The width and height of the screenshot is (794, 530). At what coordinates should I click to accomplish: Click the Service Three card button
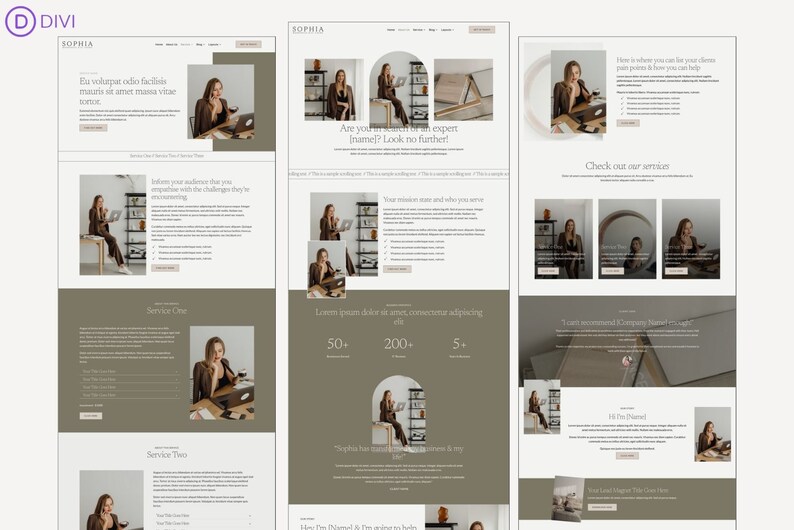676,271
